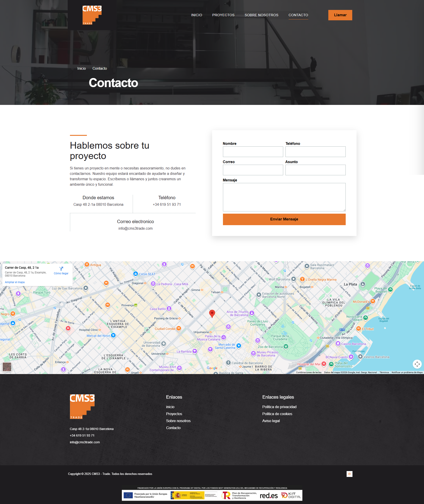Open the Aviso legal link
424x504 pixels.
(271, 421)
